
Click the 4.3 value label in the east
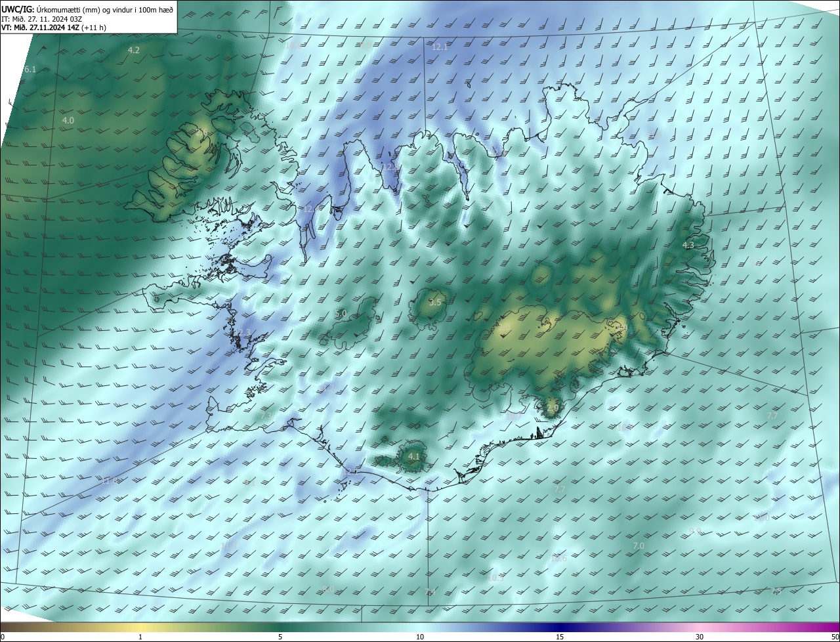pos(688,245)
